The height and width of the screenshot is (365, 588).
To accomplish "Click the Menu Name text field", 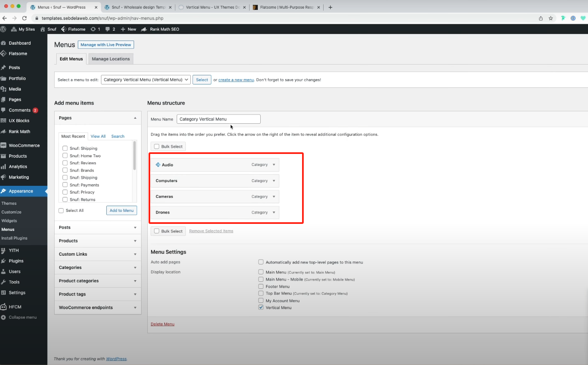I will point(218,119).
